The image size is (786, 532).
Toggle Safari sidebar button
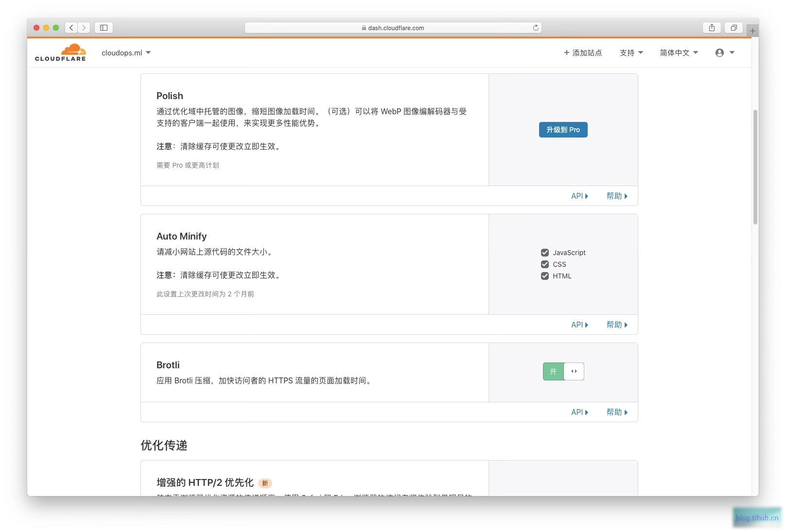click(x=104, y=28)
